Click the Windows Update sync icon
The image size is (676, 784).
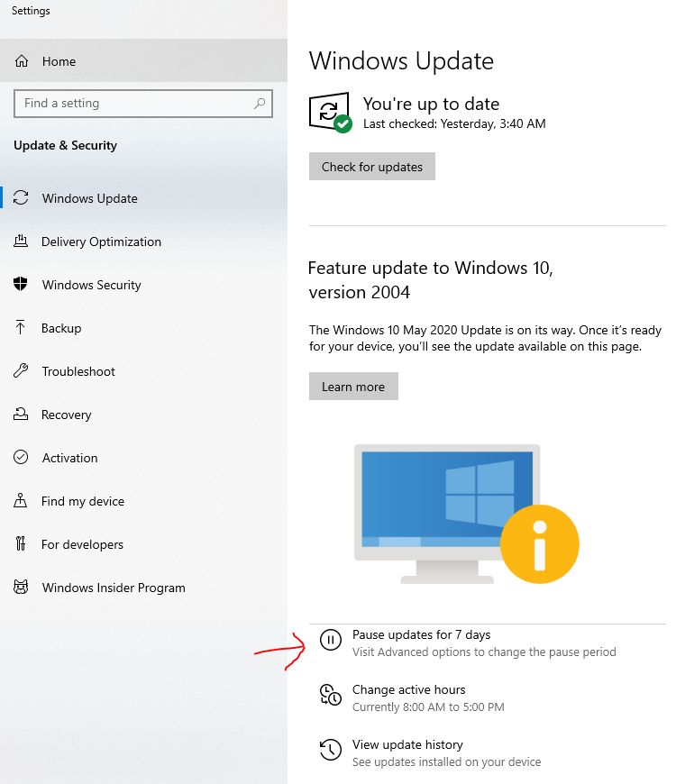(22, 198)
